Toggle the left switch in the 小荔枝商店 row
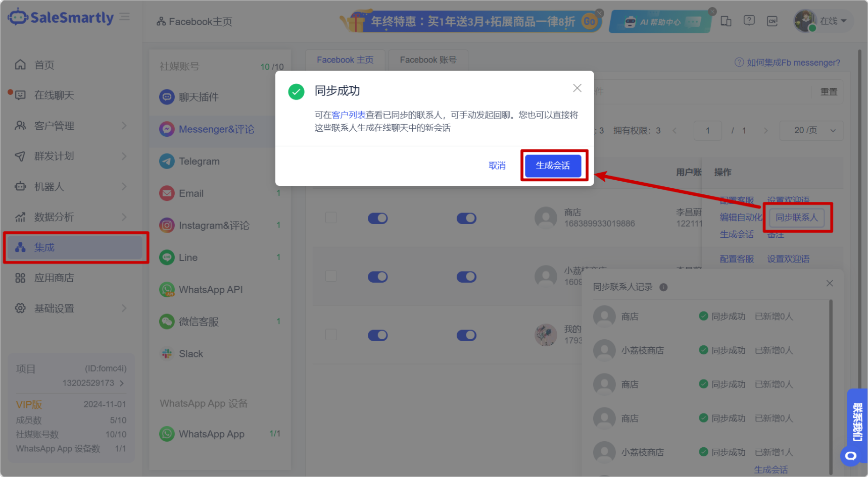This screenshot has height=477, width=868. point(378,277)
